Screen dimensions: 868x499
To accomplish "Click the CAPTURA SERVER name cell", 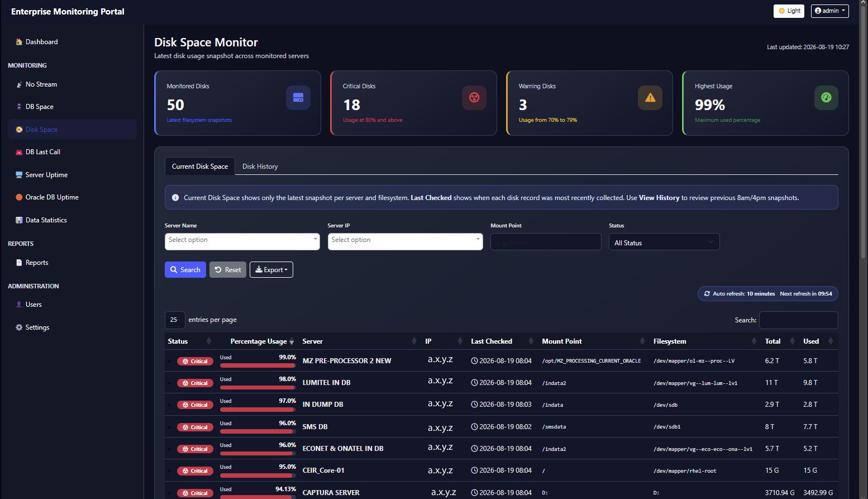I will click(331, 493).
